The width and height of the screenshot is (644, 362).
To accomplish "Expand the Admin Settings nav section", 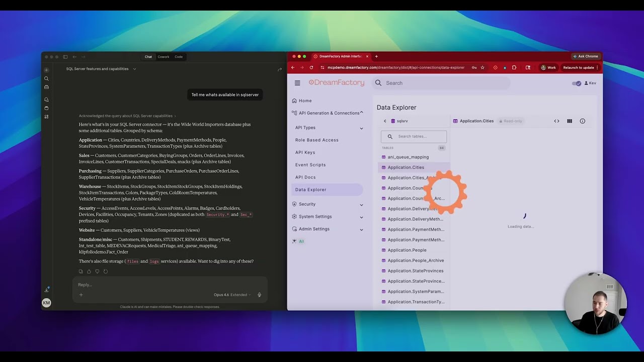I will tap(361, 230).
